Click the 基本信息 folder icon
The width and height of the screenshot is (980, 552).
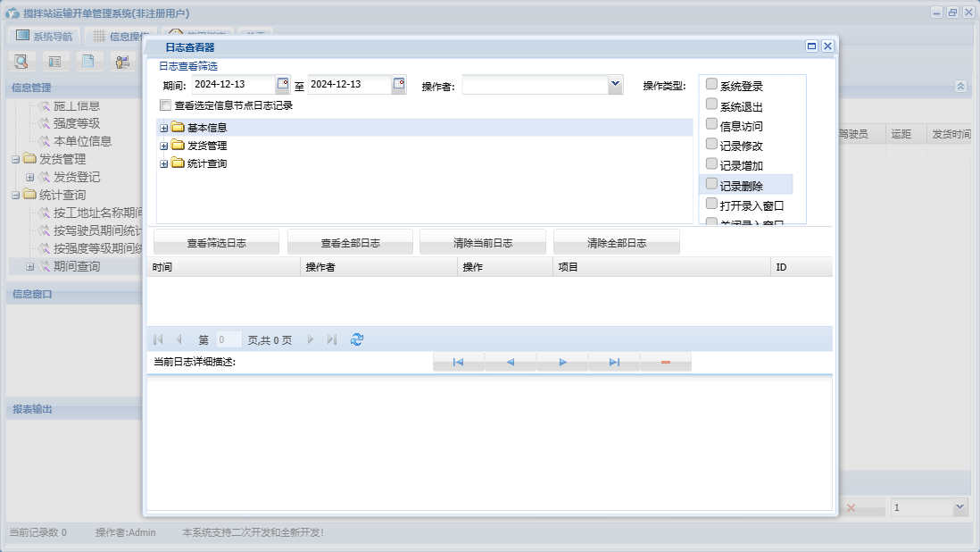tap(178, 128)
